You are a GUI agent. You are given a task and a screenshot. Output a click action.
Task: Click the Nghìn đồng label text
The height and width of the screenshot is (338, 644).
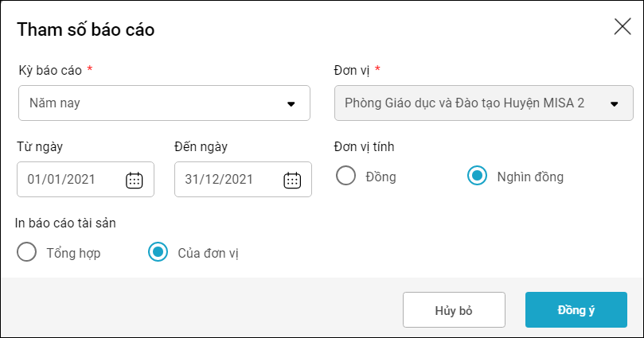[530, 177]
